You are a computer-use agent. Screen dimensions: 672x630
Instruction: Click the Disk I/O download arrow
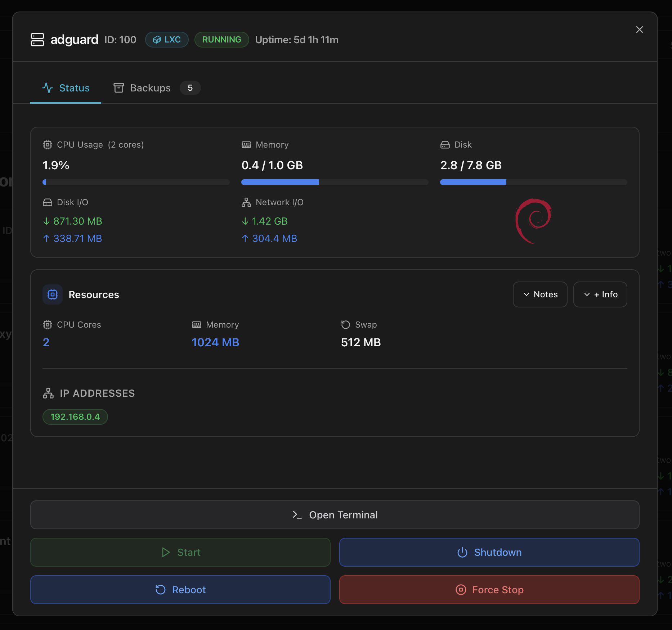click(x=46, y=221)
